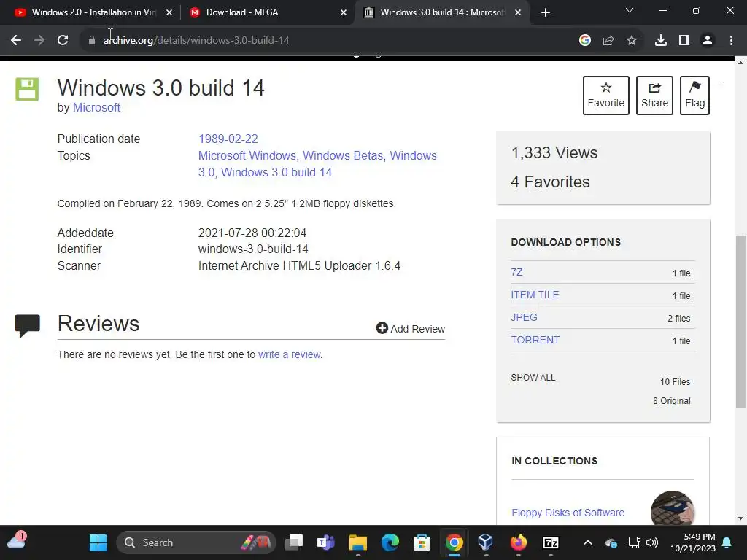Open Microsoft Edge from taskbar

[390, 542]
